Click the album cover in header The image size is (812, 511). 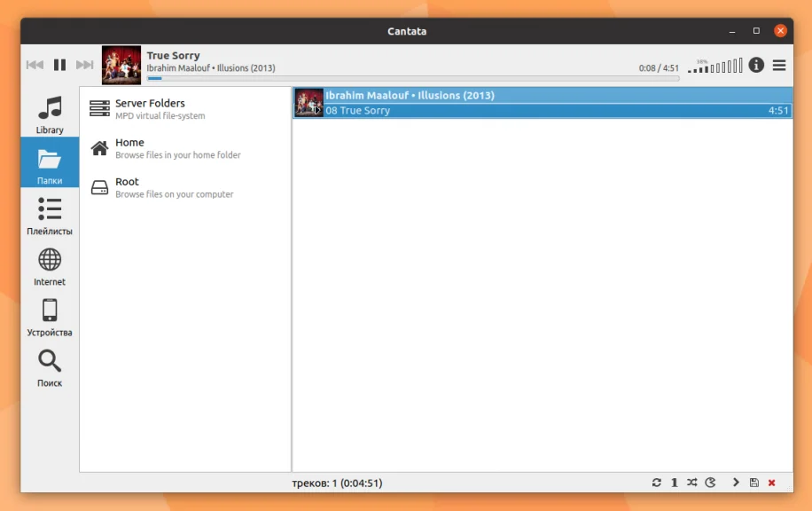coord(121,65)
